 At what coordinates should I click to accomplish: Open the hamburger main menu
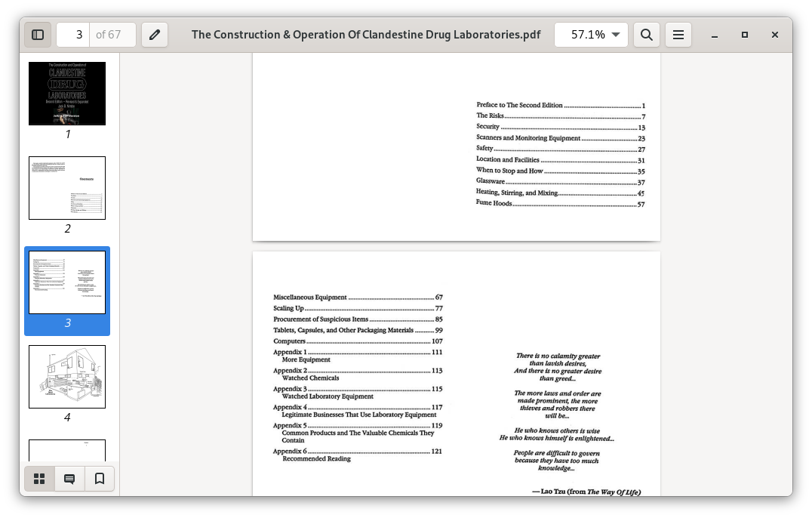click(678, 35)
